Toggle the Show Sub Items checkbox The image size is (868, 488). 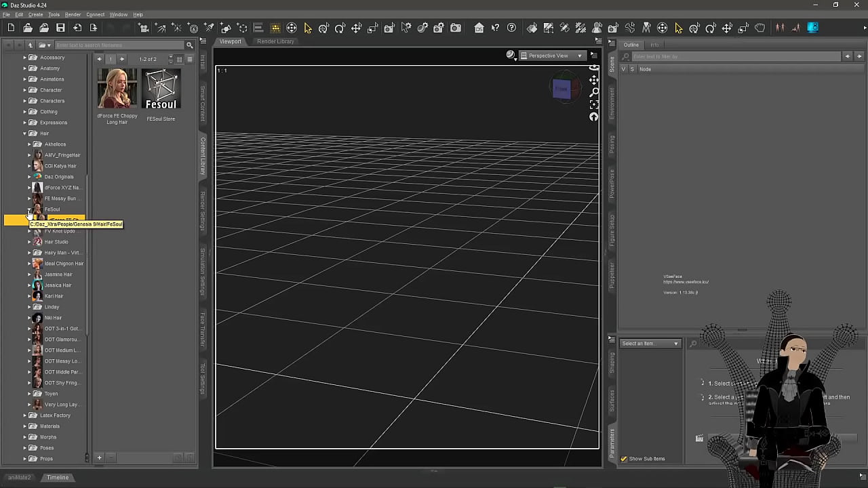(x=624, y=459)
